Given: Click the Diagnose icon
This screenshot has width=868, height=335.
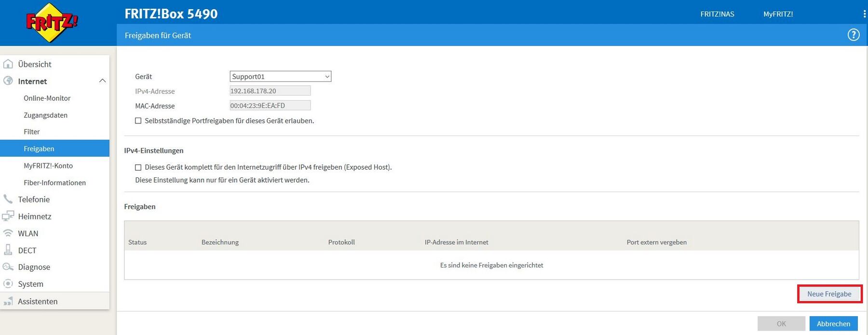Looking at the screenshot, I should point(8,267).
